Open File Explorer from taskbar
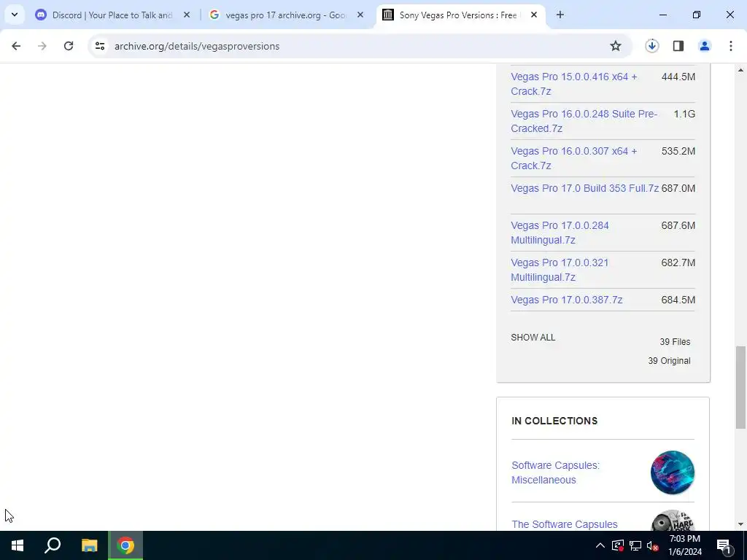The width and height of the screenshot is (747, 560). pyautogui.click(x=89, y=545)
